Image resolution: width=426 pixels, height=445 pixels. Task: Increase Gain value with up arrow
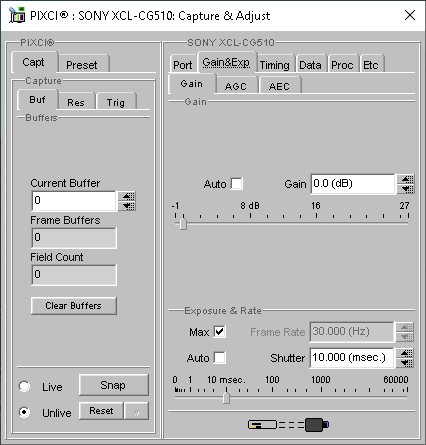pos(406,179)
